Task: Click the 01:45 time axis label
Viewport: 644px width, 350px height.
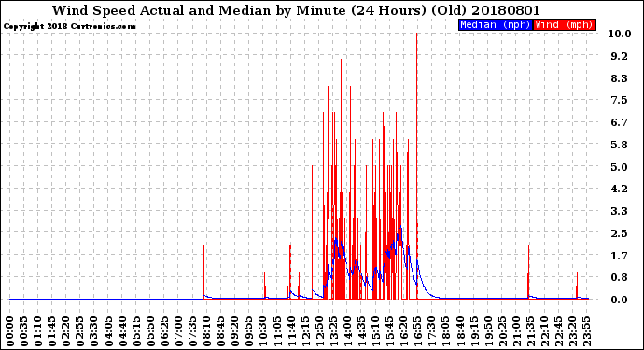Action: [52, 331]
